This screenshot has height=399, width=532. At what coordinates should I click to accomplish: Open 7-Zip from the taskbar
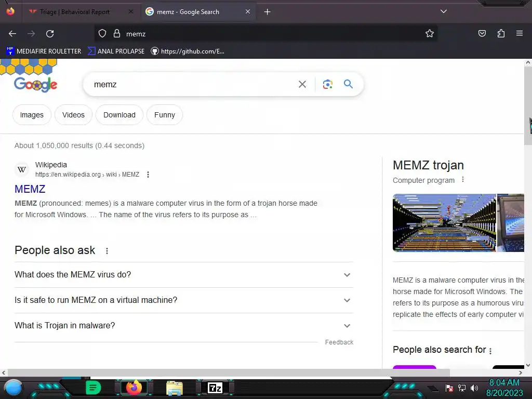click(215, 388)
